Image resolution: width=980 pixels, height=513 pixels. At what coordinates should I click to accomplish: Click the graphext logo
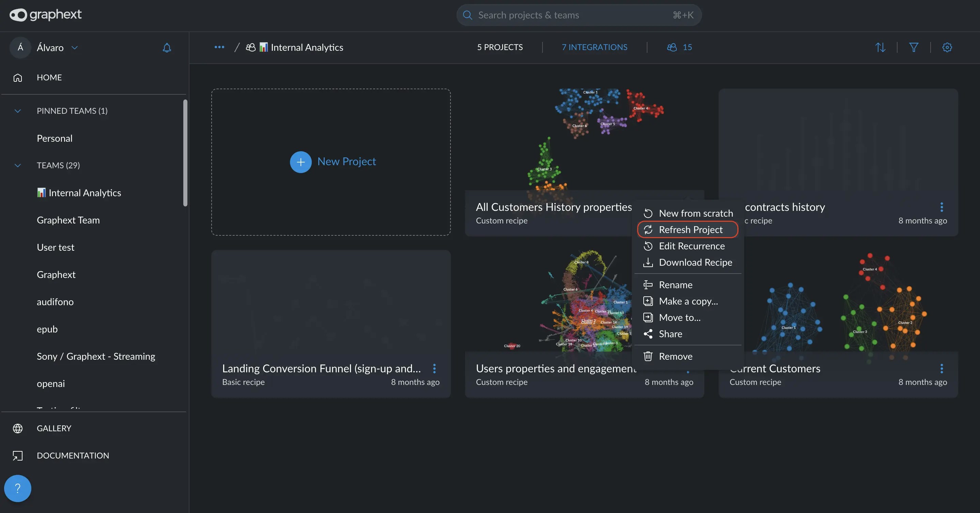(45, 15)
